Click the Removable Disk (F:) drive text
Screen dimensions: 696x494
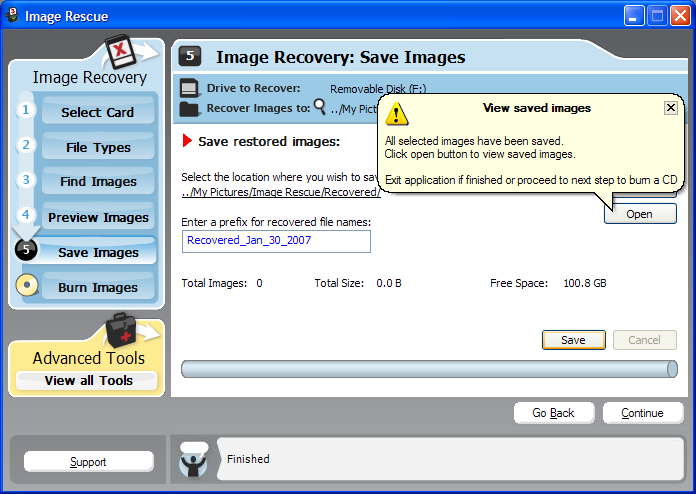click(378, 89)
